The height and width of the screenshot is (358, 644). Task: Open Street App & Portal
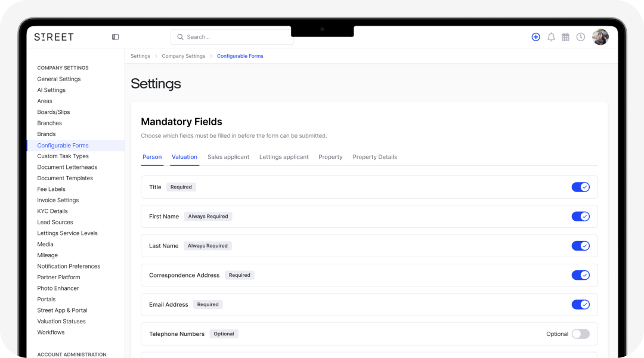[62, 310]
